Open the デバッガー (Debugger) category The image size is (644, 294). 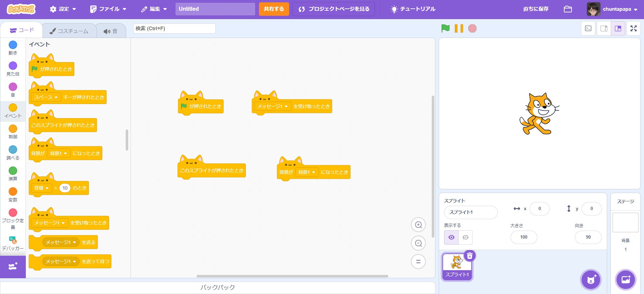pyautogui.click(x=13, y=244)
